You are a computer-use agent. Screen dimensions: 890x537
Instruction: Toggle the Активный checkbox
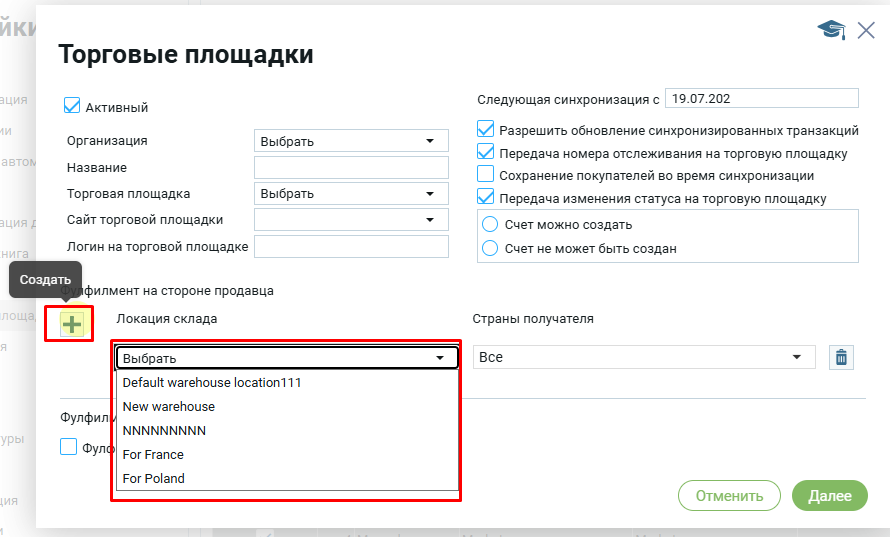pyautogui.click(x=72, y=106)
